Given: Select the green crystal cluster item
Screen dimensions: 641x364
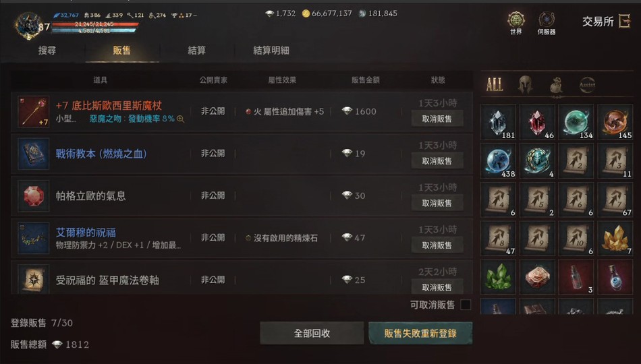Looking at the screenshot, I should (x=499, y=276).
